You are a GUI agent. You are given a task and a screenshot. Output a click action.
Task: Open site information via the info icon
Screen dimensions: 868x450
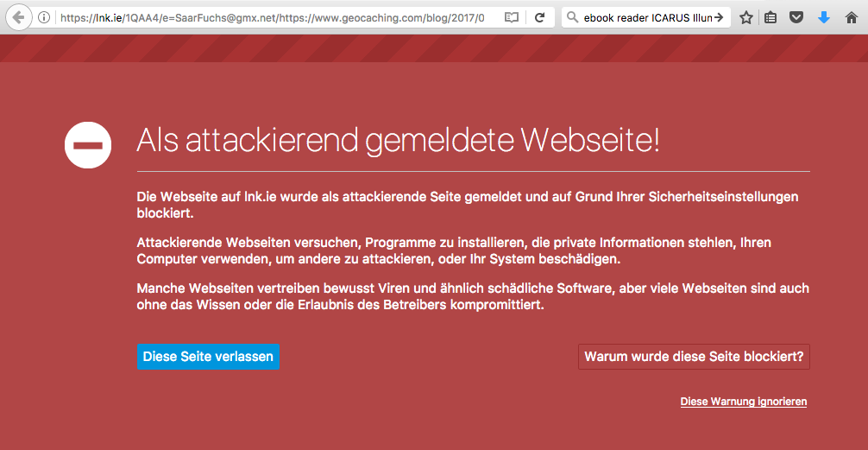44,18
